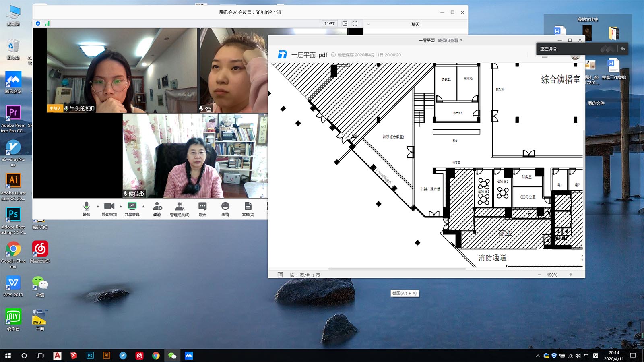The height and width of the screenshot is (362, 644).
Task: Select the 聊天 chat panel tab
Action: pyautogui.click(x=415, y=24)
